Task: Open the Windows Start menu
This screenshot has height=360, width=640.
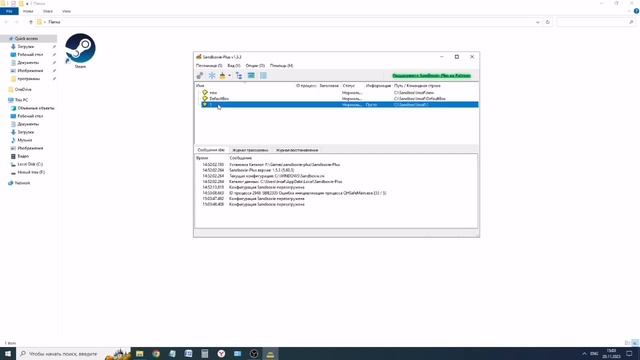Action: pyautogui.click(x=8, y=353)
